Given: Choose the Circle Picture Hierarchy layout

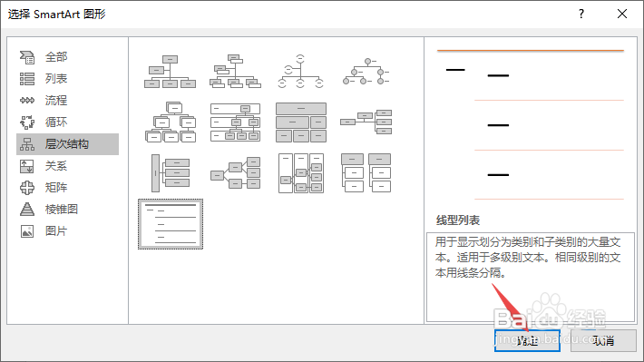Looking at the screenshot, I should pos(366,72).
